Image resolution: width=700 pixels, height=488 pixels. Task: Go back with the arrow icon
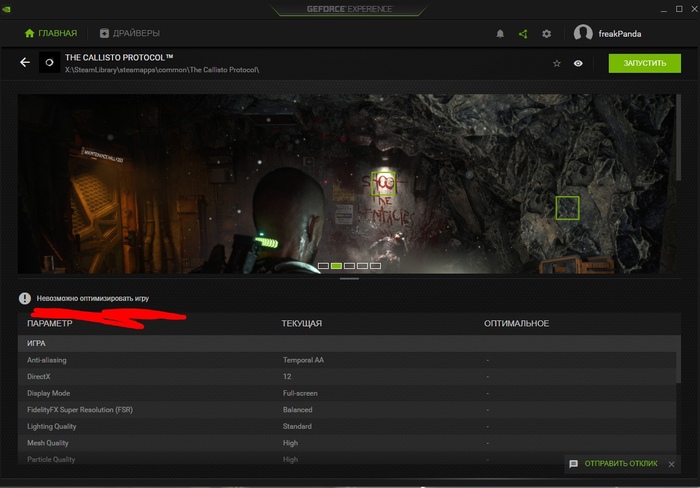(25, 63)
